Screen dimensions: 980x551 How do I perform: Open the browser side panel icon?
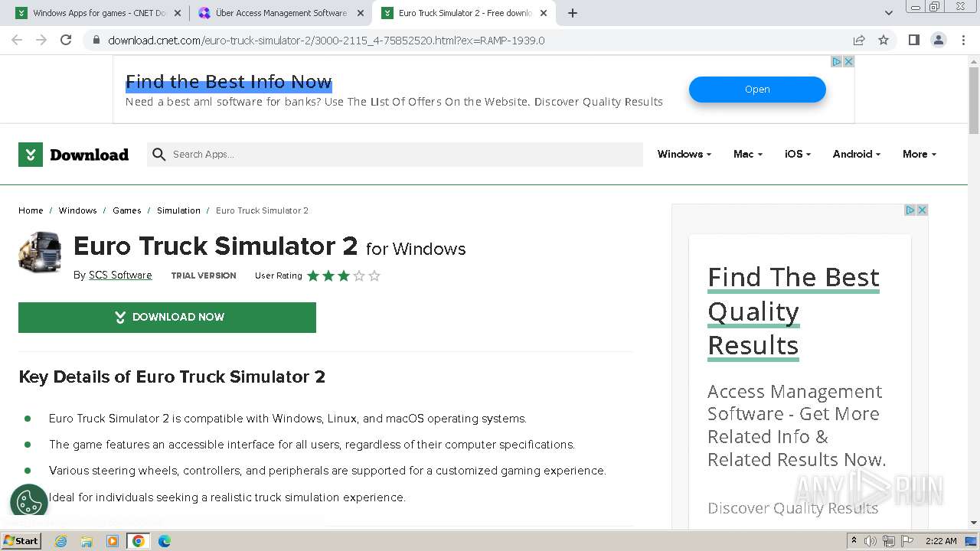913,40
